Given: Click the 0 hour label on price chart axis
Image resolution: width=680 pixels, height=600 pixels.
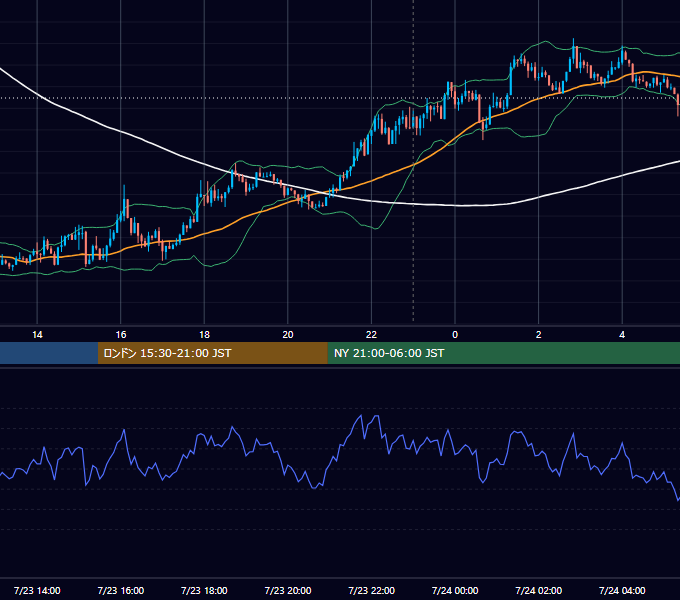Looking at the screenshot, I should 455,335.
